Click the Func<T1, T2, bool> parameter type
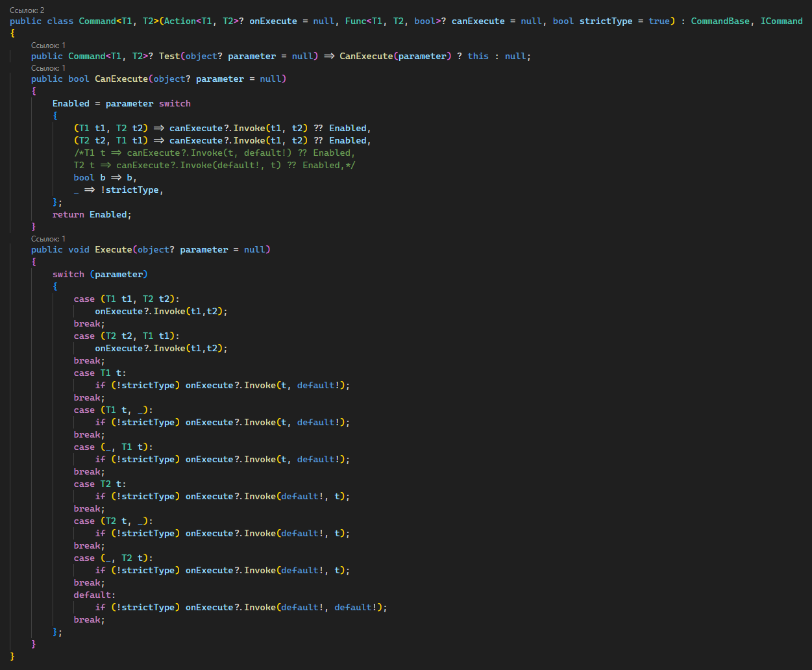 395,21
